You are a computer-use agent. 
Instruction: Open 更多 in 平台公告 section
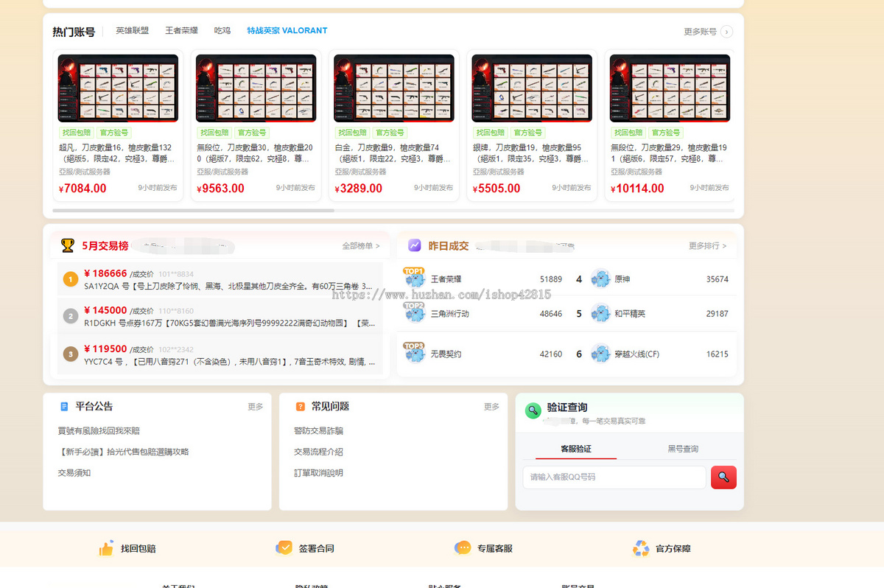pos(256,407)
